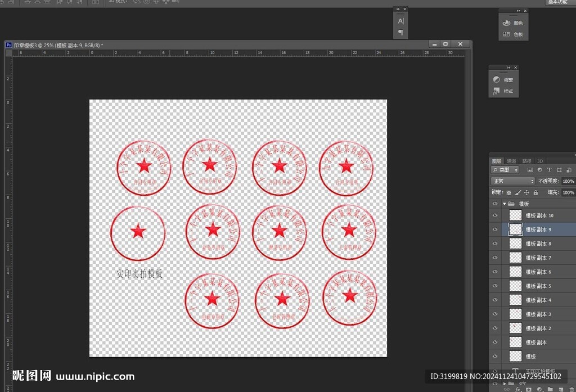576x392 pixels.
Task: Open the 色板 swatches panel
Action: tap(513, 34)
